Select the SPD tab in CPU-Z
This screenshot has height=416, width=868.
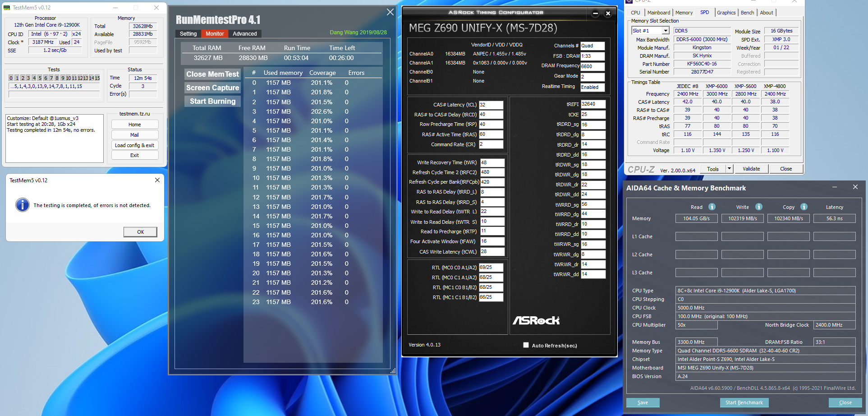point(704,13)
